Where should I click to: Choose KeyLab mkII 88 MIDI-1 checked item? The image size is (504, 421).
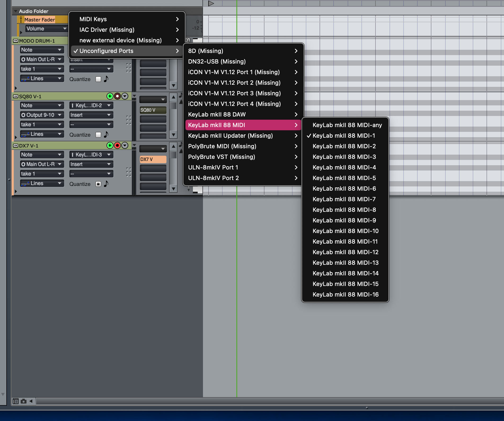click(x=345, y=136)
